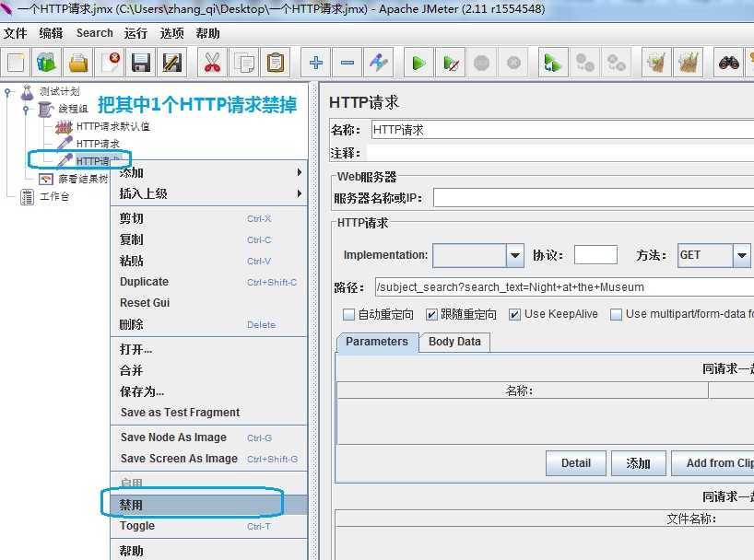This screenshot has width=754, height=560.
Task: Choose Toggle from context menu
Action: click(208, 526)
